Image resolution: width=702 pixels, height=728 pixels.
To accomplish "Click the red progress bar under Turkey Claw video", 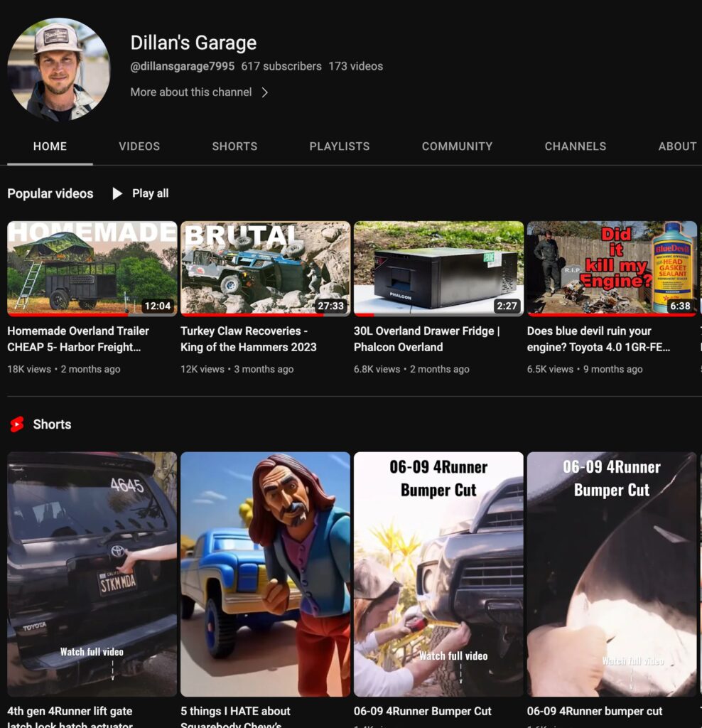I will (252, 315).
